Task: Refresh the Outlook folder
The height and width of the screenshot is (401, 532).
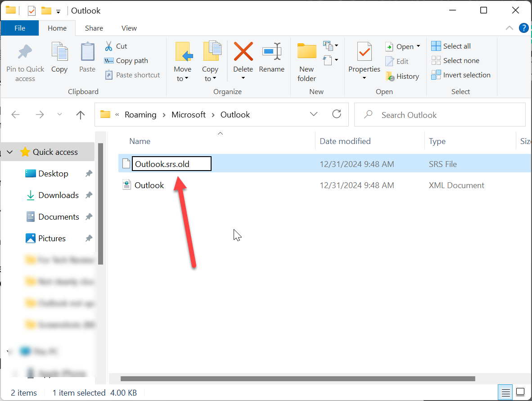Action: click(337, 114)
